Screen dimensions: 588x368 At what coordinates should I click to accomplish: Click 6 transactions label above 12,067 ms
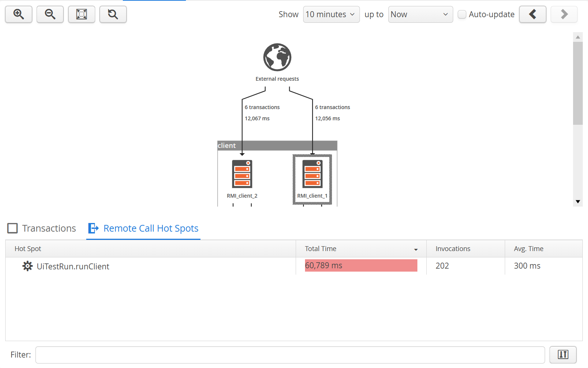[262, 107]
